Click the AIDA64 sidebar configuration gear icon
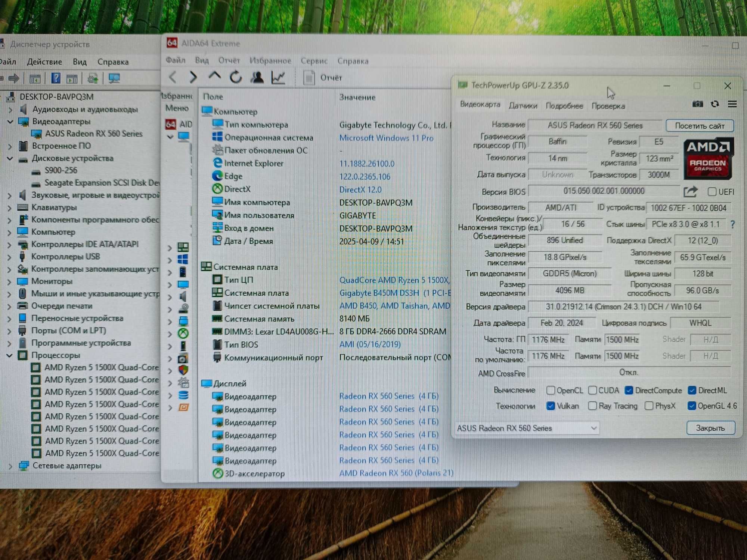 [x=183, y=383]
